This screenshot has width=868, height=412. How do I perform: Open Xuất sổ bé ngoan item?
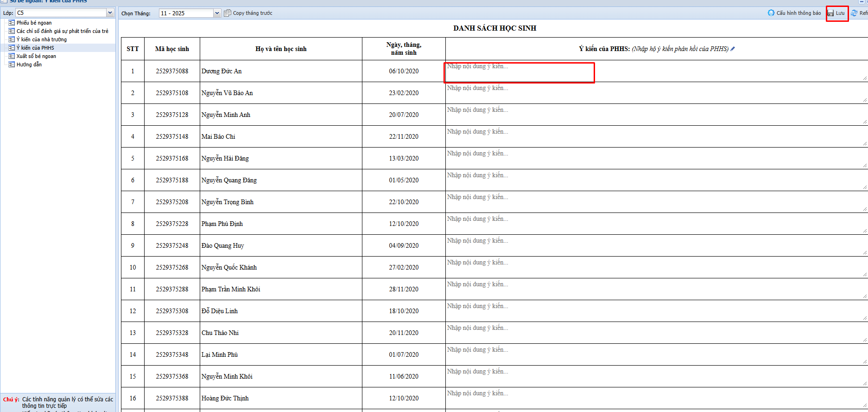tap(36, 56)
